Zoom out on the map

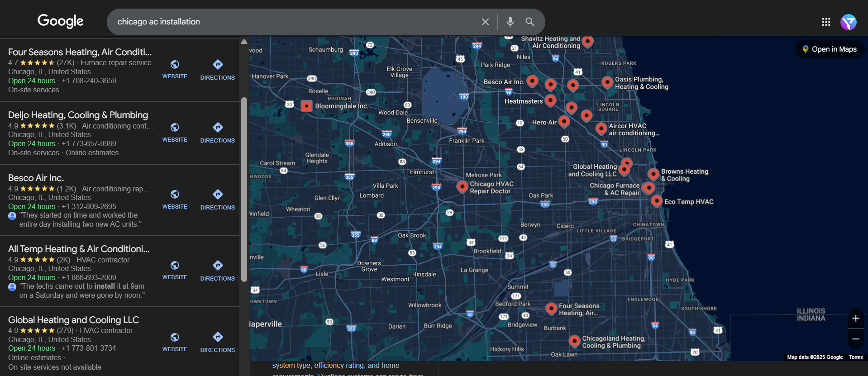(855, 339)
